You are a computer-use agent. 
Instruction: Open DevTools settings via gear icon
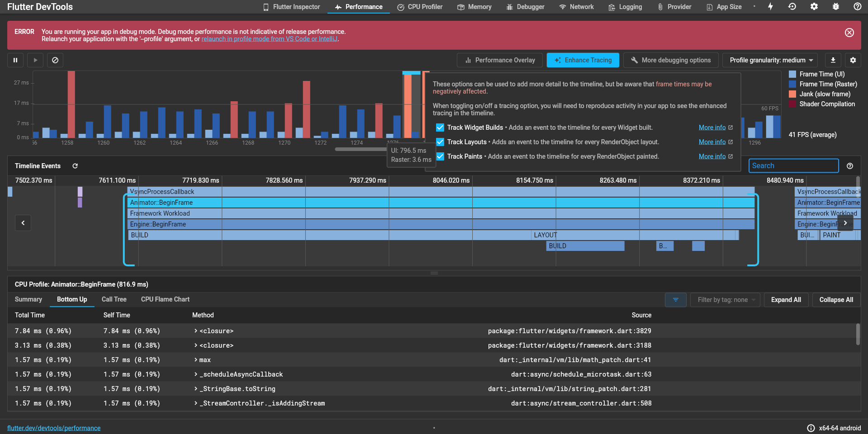(x=813, y=6)
